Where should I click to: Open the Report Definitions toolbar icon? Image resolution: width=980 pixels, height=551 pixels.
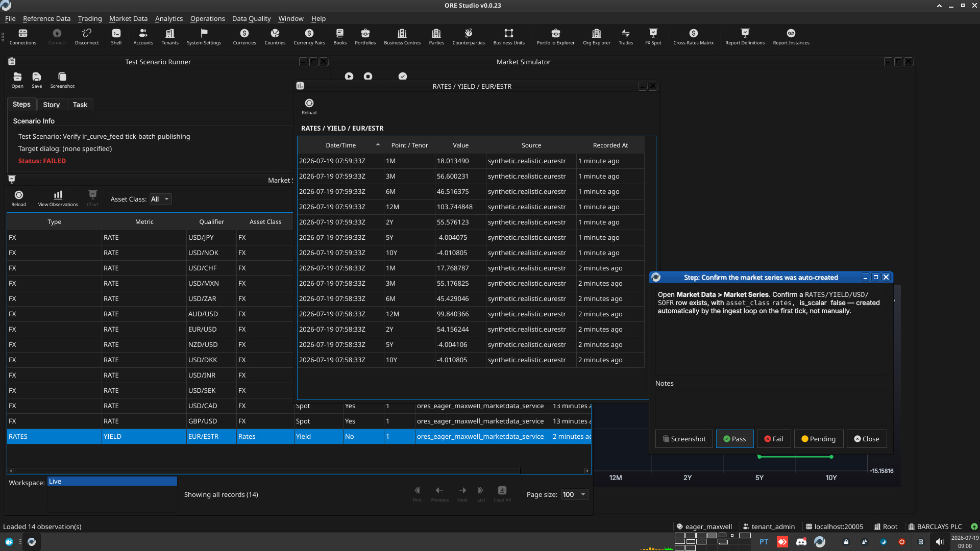745,36
